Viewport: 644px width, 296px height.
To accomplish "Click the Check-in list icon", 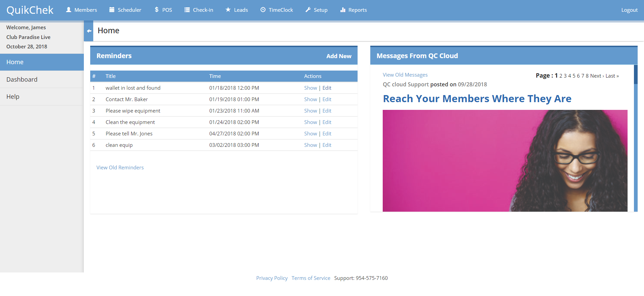I will 187,10.
